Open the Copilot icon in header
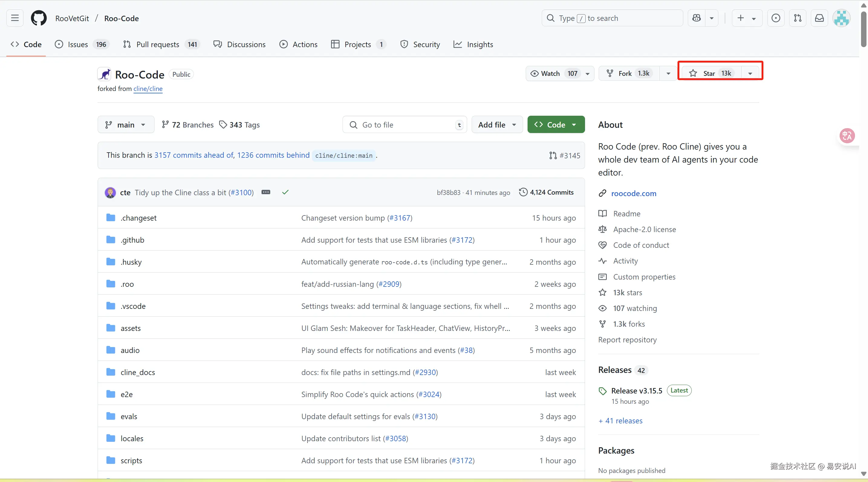The height and width of the screenshot is (482, 868). pos(697,18)
